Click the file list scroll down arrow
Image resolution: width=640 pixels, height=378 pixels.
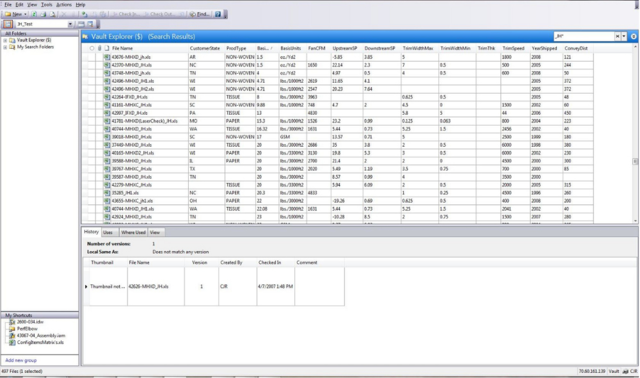(x=635, y=221)
